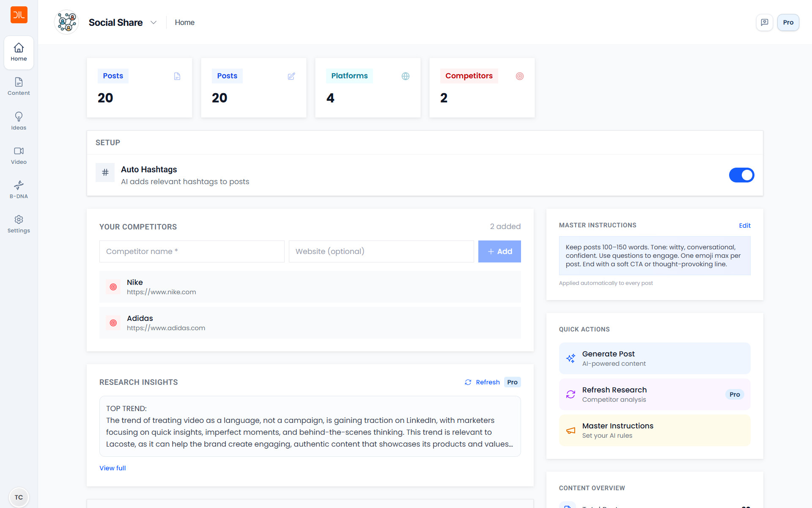The image size is (812, 508).
Task: Click the Generate Post quick action
Action: click(655, 359)
